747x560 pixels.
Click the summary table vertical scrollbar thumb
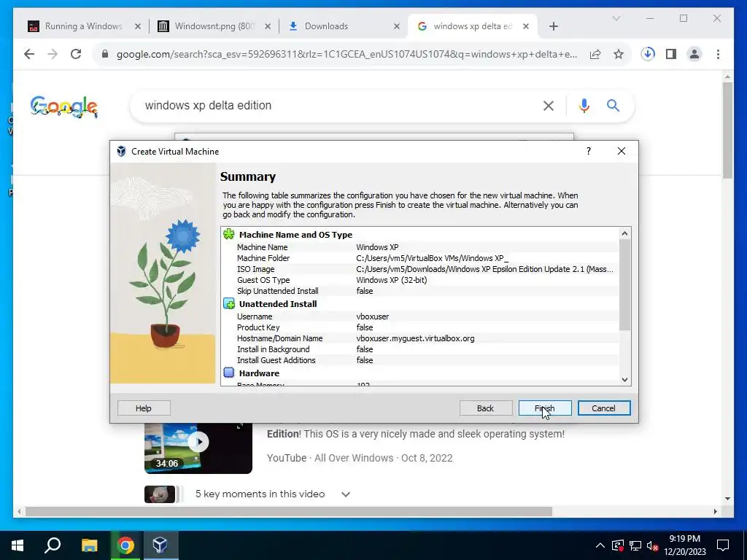tap(624, 284)
